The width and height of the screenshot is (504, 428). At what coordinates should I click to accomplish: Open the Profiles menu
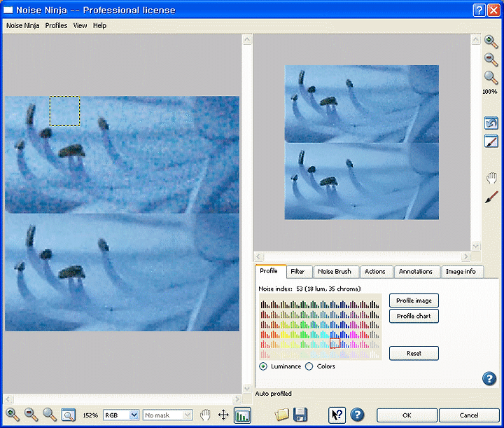[56, 25]
